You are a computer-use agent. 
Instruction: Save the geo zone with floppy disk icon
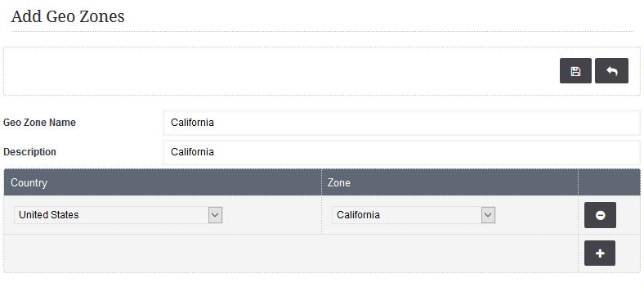[575, 70]
